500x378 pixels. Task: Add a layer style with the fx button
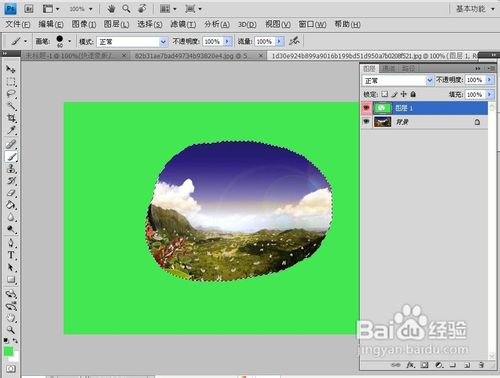pos(410,365)
